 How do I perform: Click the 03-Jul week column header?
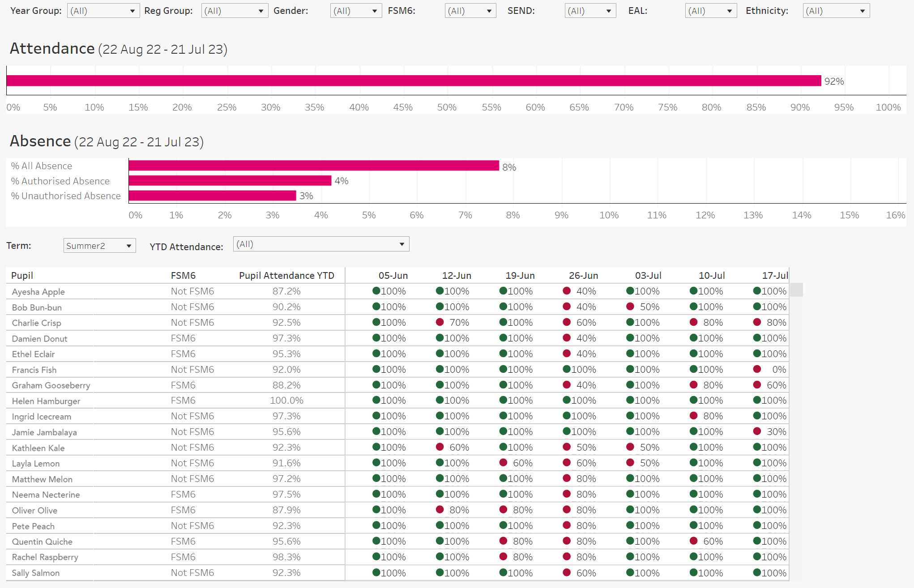(648, 276)
